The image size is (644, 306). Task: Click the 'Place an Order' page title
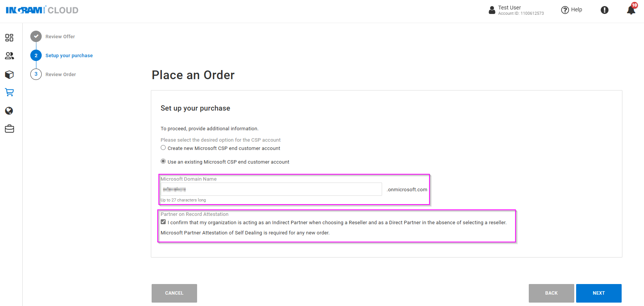coord(193,75)
